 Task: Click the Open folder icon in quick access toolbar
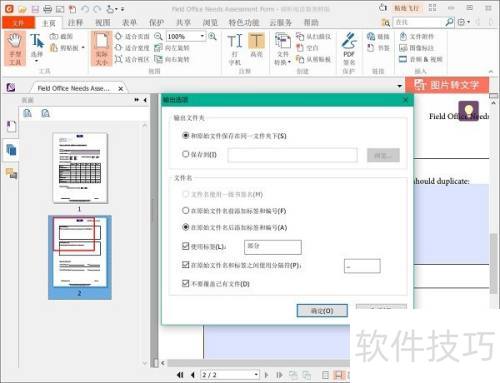tap(22, 9)
